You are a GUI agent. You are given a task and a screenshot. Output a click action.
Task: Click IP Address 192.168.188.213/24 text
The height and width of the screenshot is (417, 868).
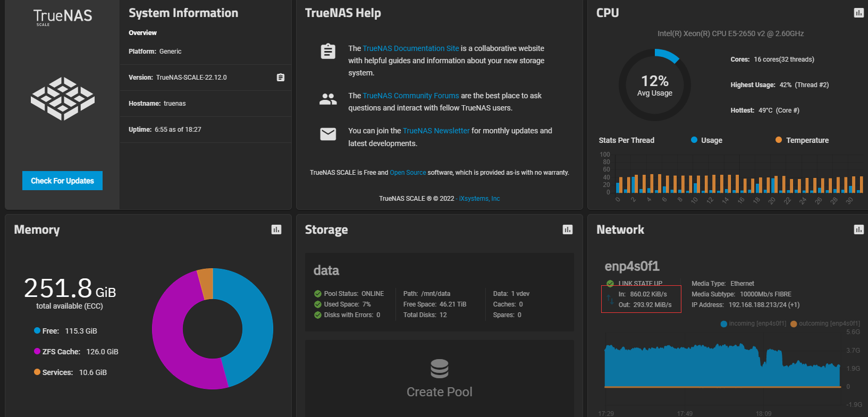(745, 305)
